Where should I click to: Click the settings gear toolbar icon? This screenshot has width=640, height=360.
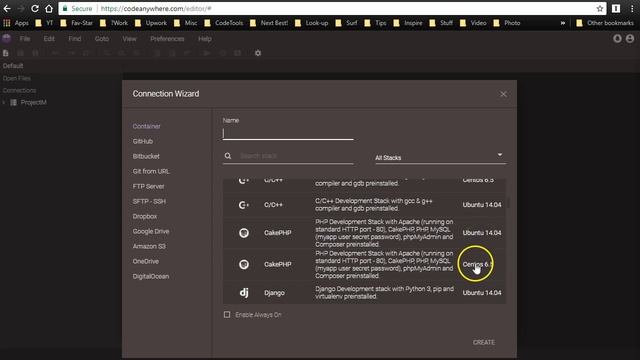tap(258, 53)
